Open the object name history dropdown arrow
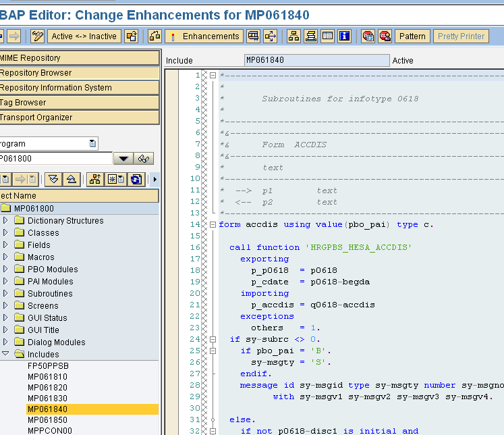504x435 pixels. (x=123, y=159)
